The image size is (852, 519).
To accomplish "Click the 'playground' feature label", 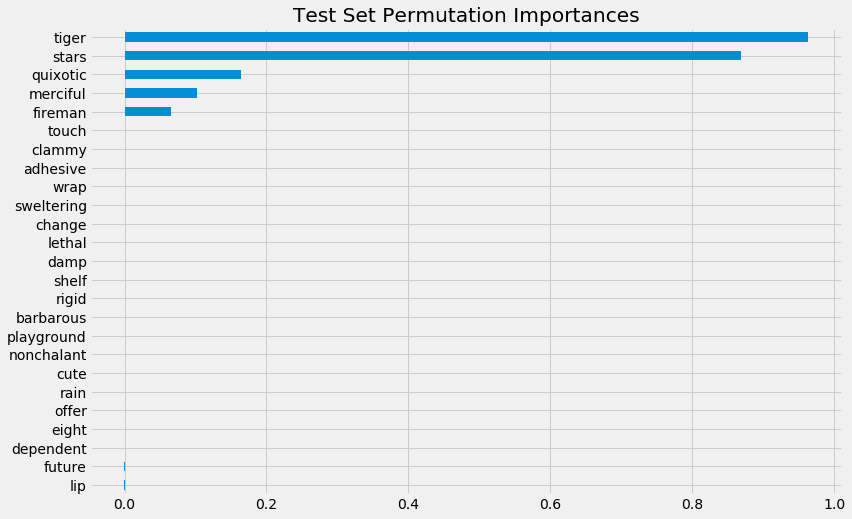I will [x=47, y=337].
